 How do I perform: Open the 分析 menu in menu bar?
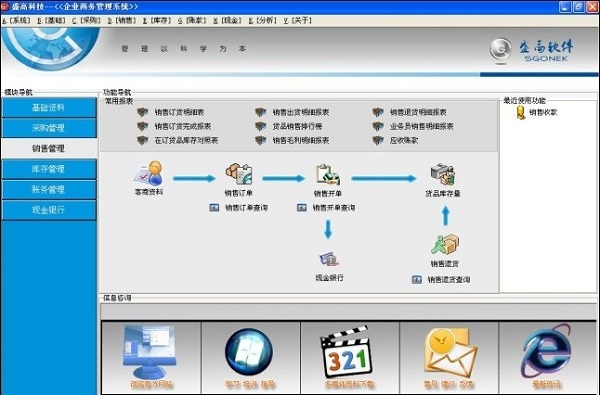pyautogui.click(x=262, y=20)
